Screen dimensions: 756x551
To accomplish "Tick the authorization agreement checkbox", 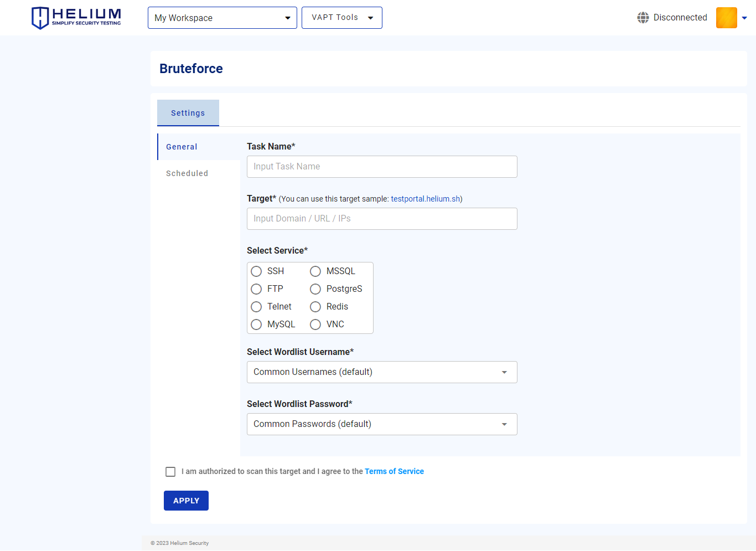I will coord(170,472).
